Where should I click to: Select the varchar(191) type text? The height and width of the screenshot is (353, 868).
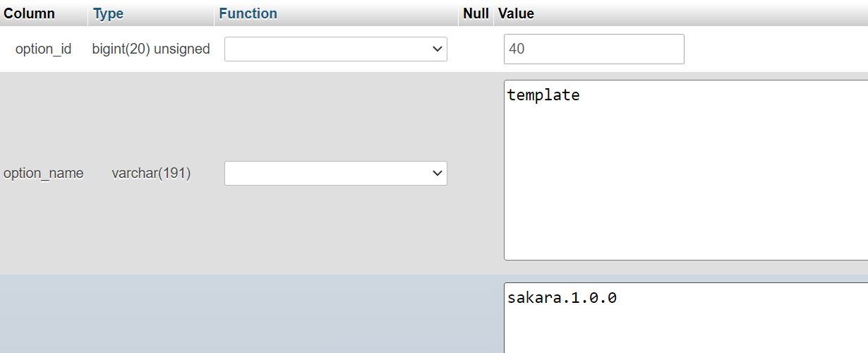click(151, 173)
